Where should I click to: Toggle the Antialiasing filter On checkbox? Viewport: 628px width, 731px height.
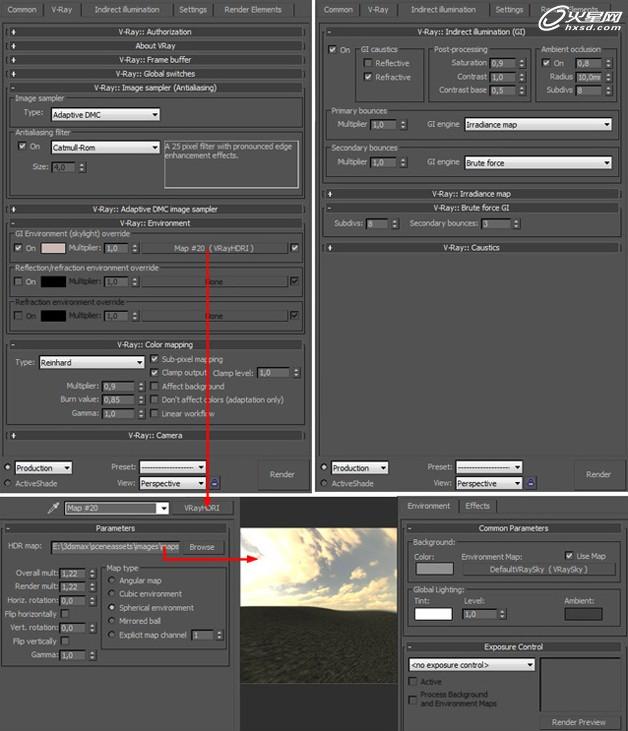(x=22, y=146)
